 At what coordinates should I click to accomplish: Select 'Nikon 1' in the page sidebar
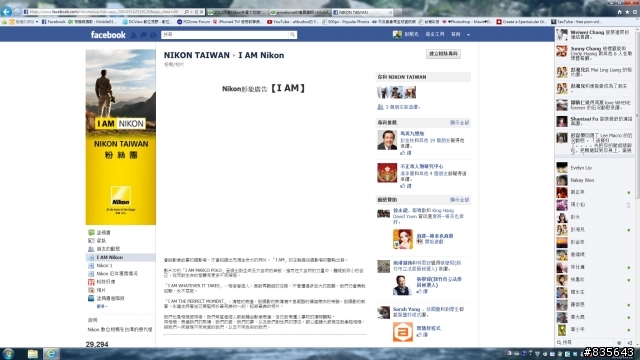(x=104, y=265)
